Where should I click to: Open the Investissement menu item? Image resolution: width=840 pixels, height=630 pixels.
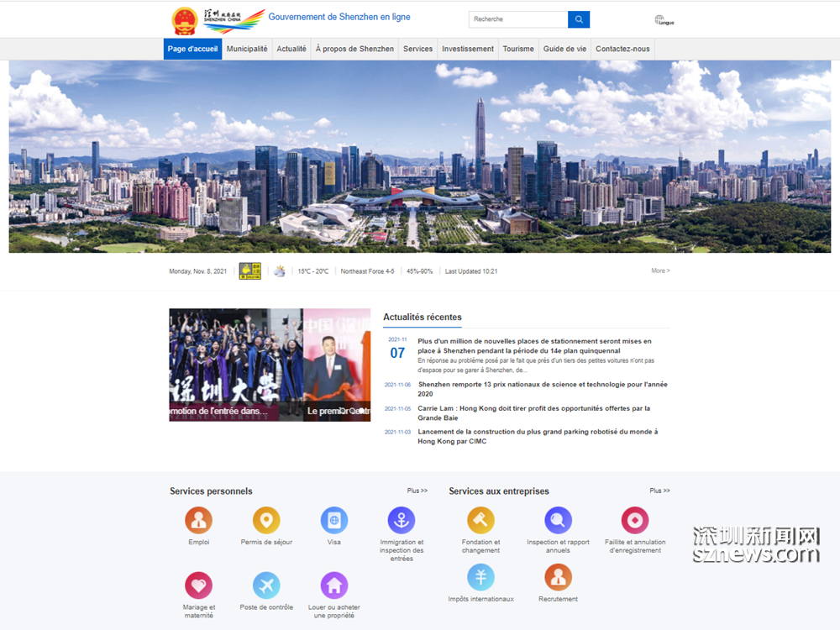coord(468,49)
